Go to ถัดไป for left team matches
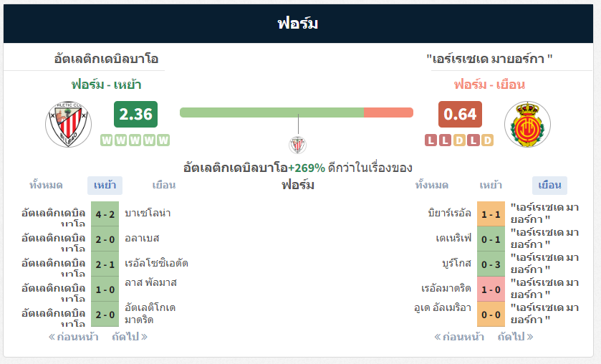This screenshot has width=601, height=364. click(130, 337)
